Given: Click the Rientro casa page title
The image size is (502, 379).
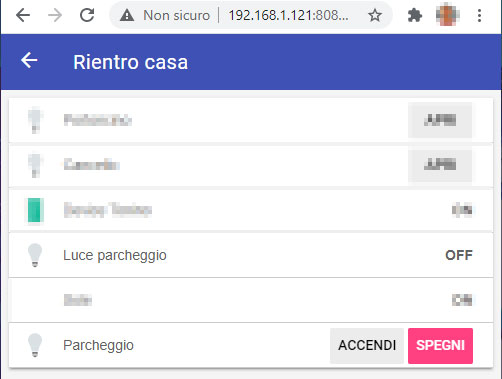Looking at the screenshot, I should [x=131, y=62].
